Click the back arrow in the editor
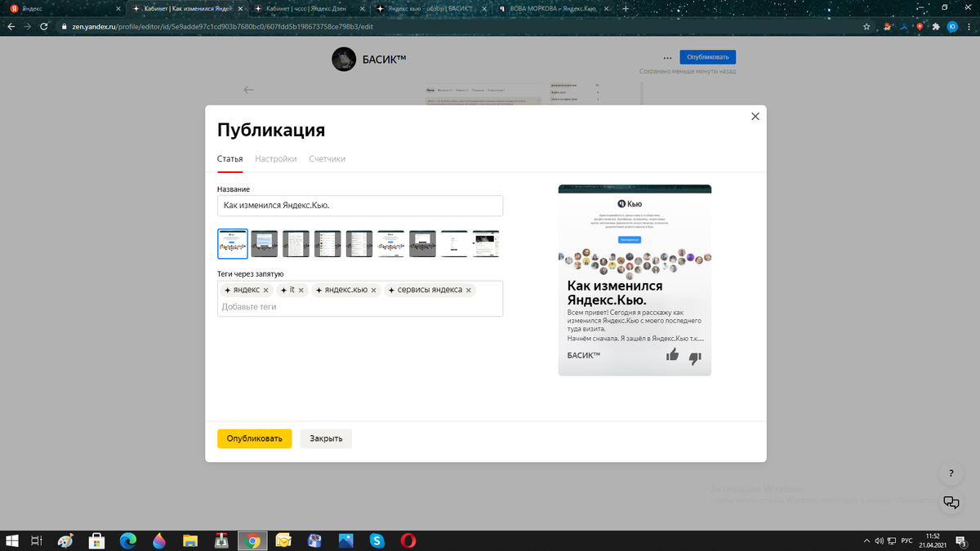The height and width of the screenshot is (551, 980). (x=248, y=90)
